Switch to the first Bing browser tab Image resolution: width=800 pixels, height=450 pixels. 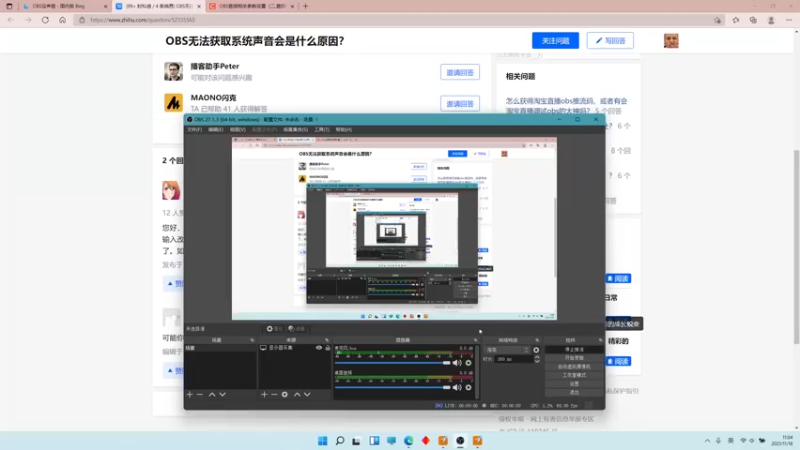tap(65, 6)
